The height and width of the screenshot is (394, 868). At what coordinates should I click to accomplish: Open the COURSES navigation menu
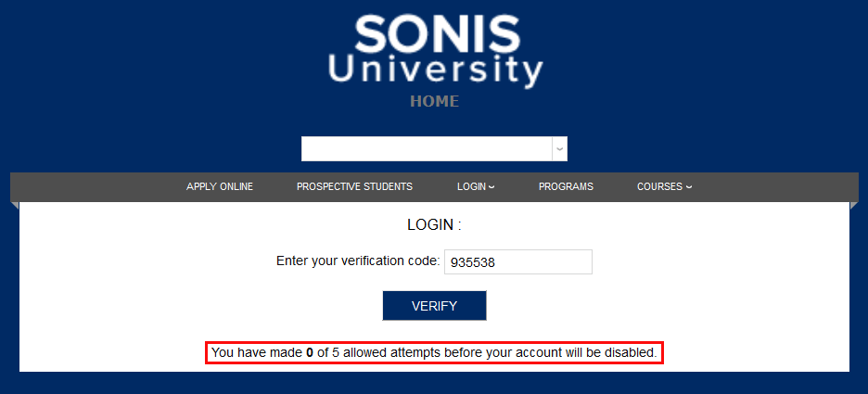pyautogui.click(x=659, y=186)
